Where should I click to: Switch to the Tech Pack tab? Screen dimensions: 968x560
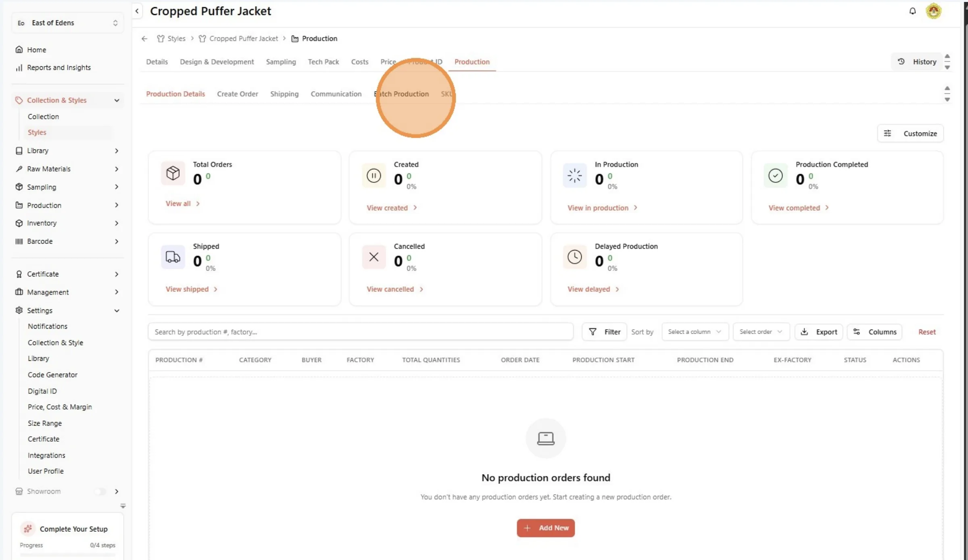323,62
